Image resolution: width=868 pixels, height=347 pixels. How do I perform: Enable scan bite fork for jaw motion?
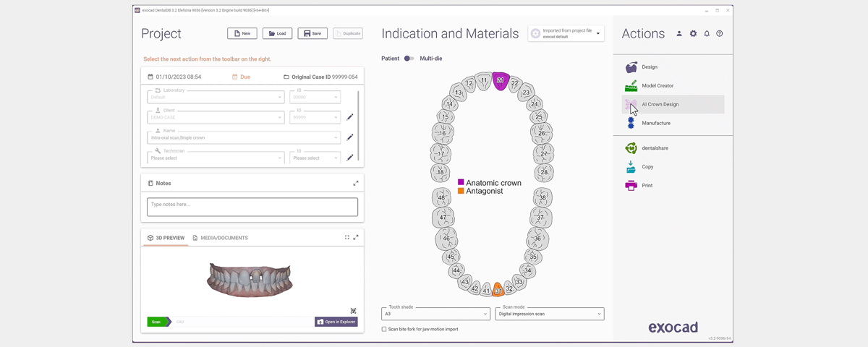[x=384, y=329]
